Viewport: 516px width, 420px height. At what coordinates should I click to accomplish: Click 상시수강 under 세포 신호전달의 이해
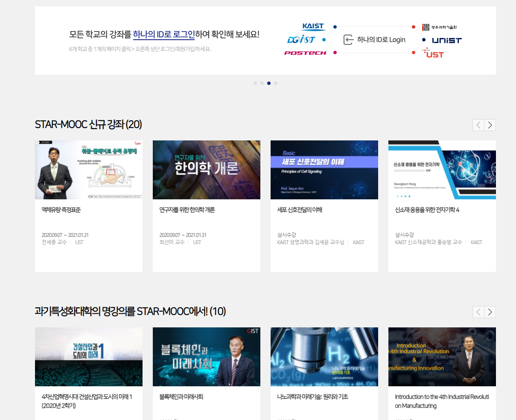click(x=286, y=235)
